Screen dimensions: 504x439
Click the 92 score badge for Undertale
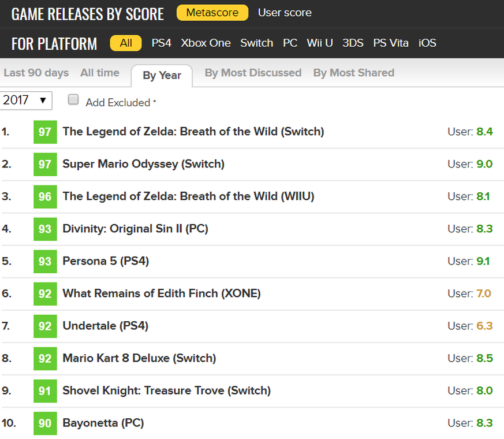(x=45, y=326)
